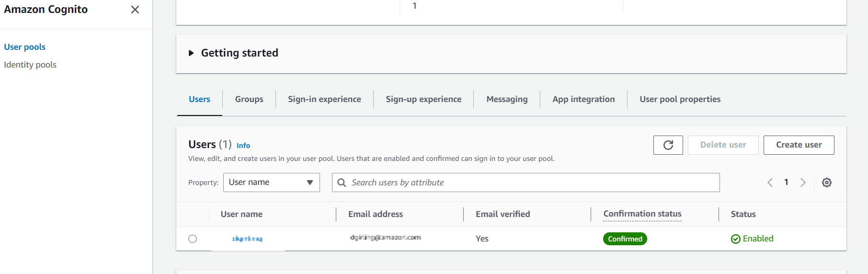Close the Amazon Cognito side navigation

tap(135, 10)
